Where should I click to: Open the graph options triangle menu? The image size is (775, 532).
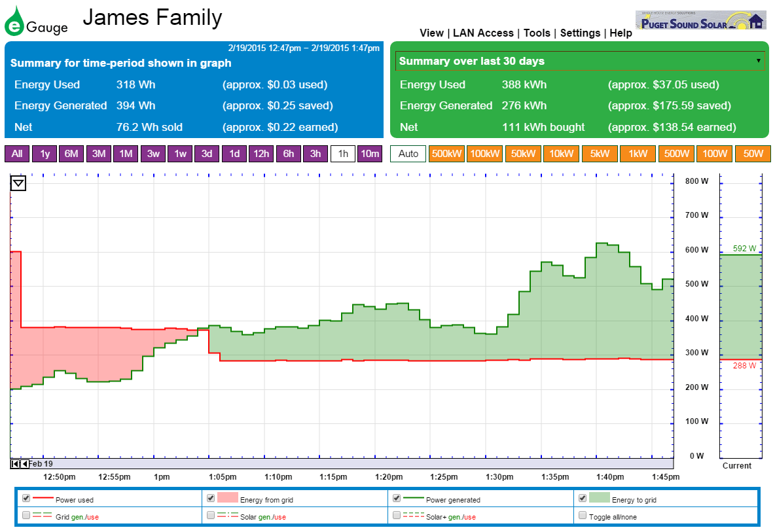coord(18,184)
